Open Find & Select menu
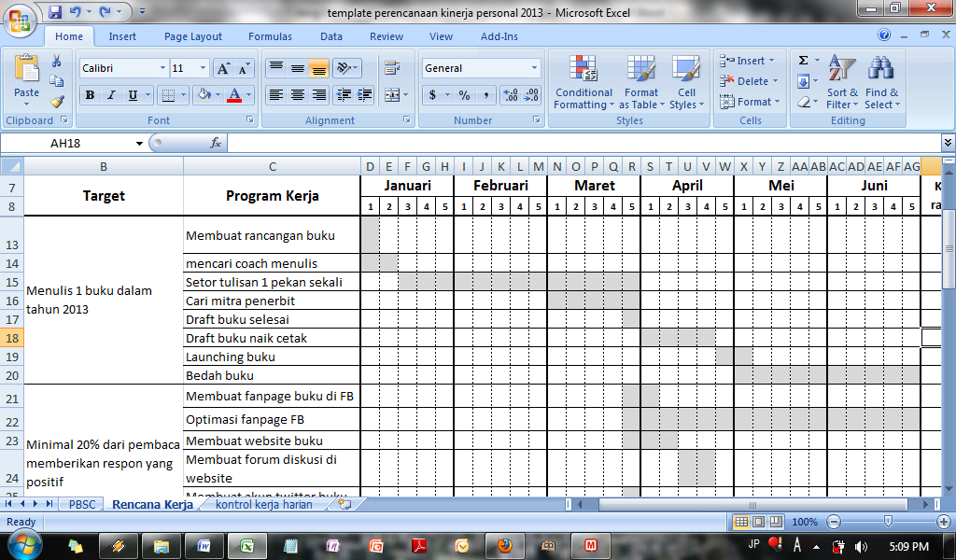 tap(881, 83)
